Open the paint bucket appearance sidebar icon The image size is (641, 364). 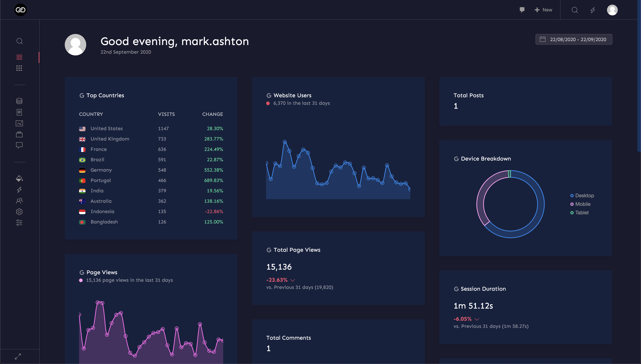pyautogui.click(x=19, y=178)
